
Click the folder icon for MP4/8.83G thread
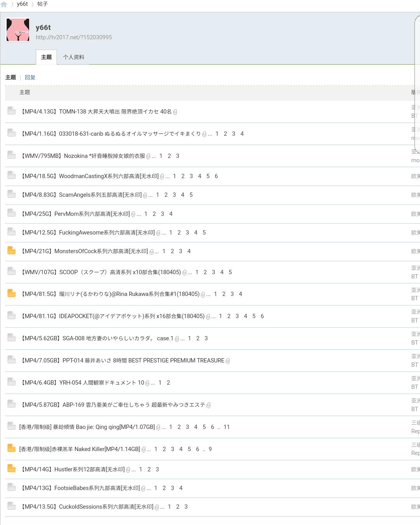click(x=12, y=194)
